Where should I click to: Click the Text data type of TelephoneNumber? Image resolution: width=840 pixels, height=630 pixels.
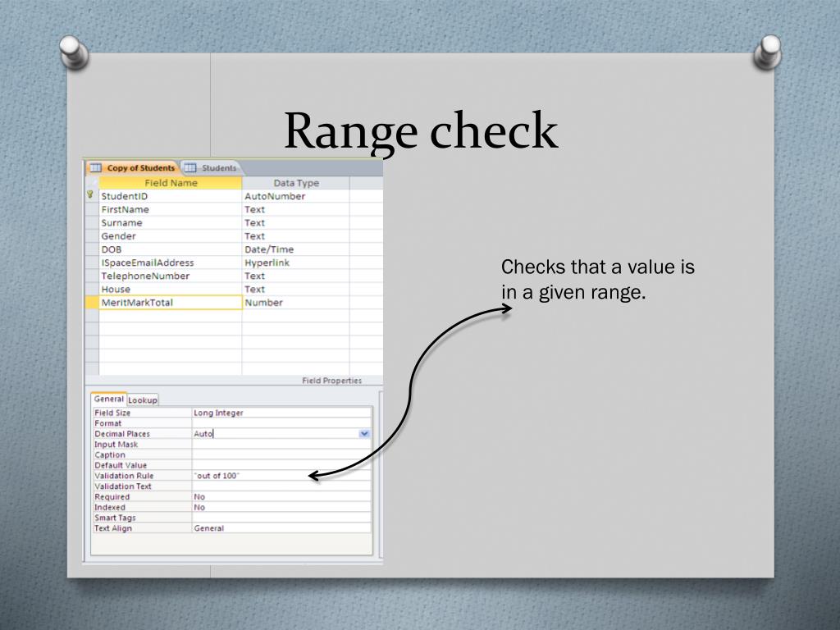(295, 276)
